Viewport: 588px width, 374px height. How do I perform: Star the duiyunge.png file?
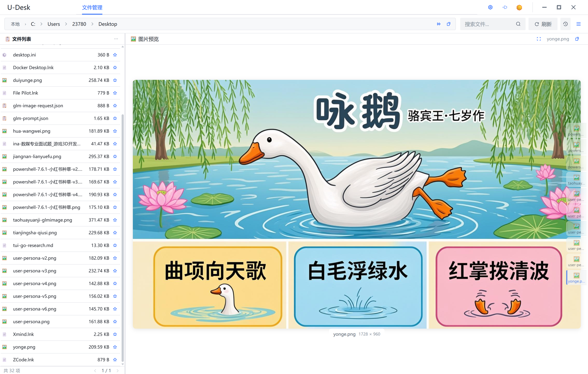(x=115, y=80)
